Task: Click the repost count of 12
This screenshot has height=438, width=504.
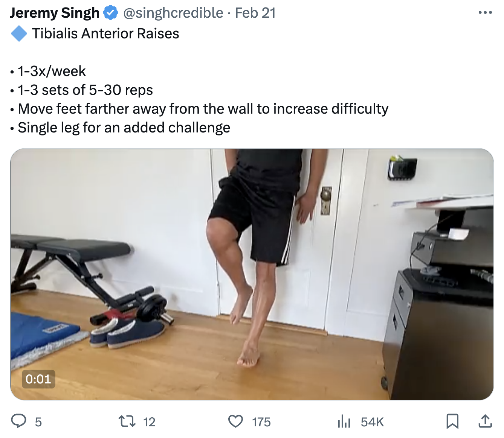Action: pos(149,422)
